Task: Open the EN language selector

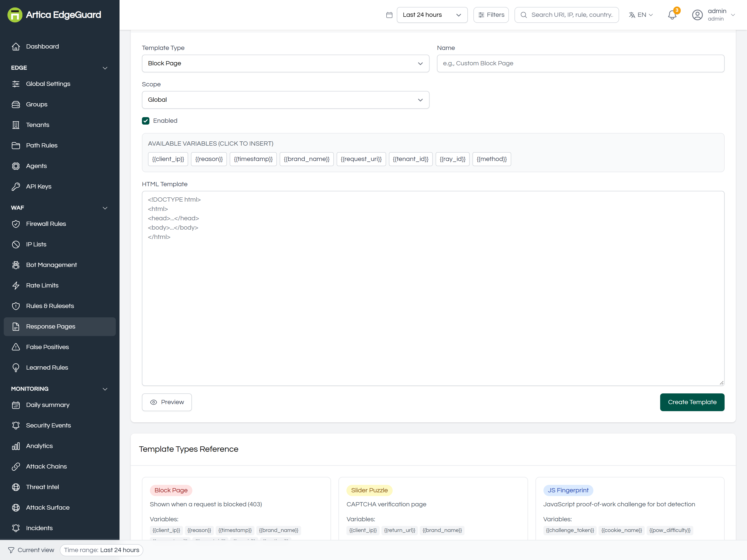Action: [641, 15]
